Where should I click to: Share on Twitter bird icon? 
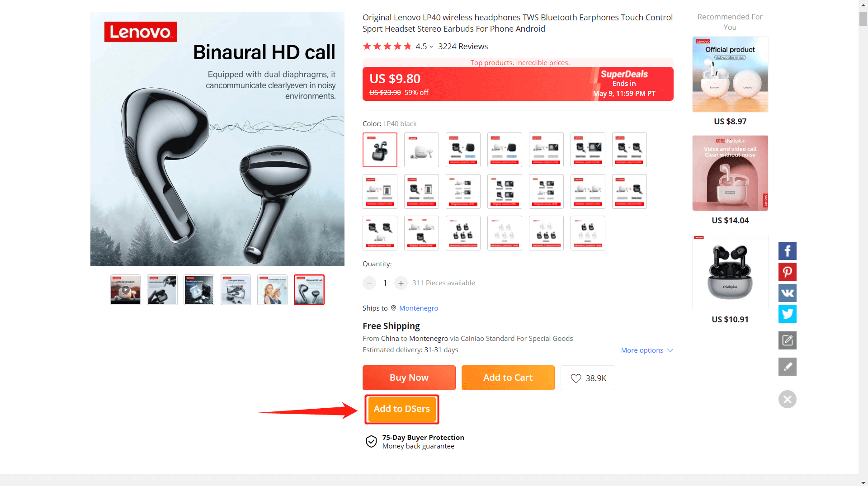(x=787, y=314)
